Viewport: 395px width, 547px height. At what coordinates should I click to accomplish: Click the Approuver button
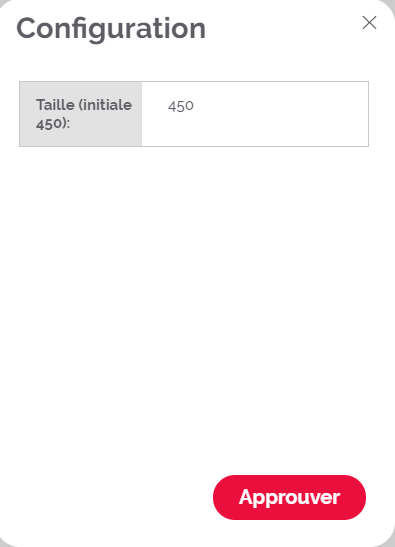pos(289,497)
